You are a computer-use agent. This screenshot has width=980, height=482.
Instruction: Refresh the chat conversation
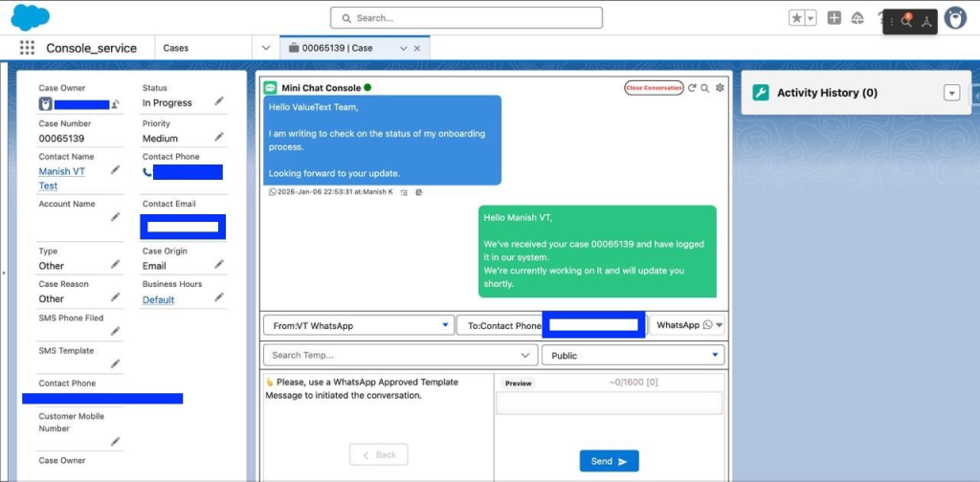pyautogui.click(x=692, y=88)
